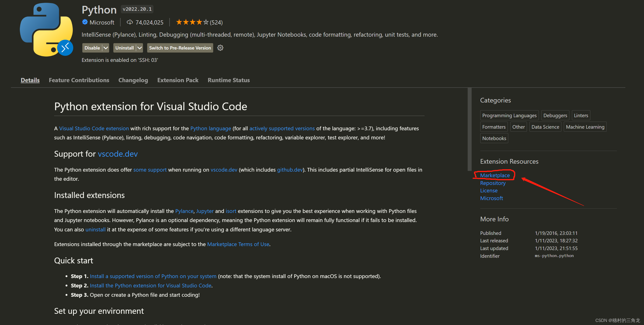644x325 pixels.
Task: Click the verified publisher badge next to Microsoft
Action: coord(85,22)
